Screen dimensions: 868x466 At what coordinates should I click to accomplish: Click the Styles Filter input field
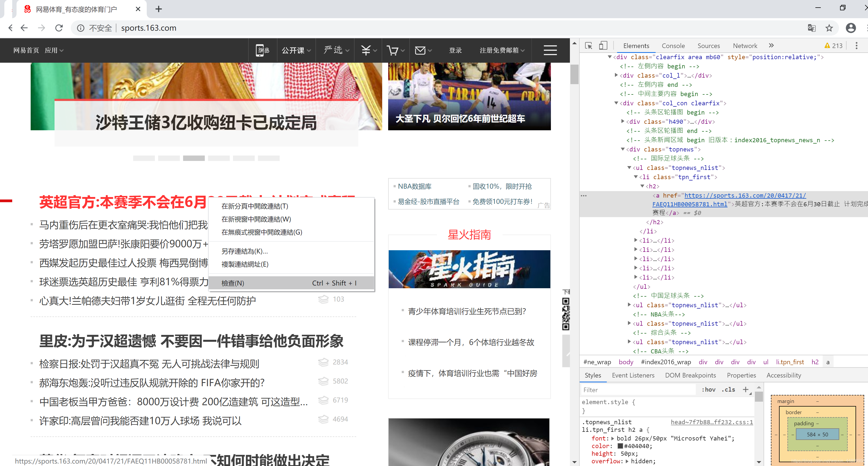pyautogui.click(x=638, y=389)
